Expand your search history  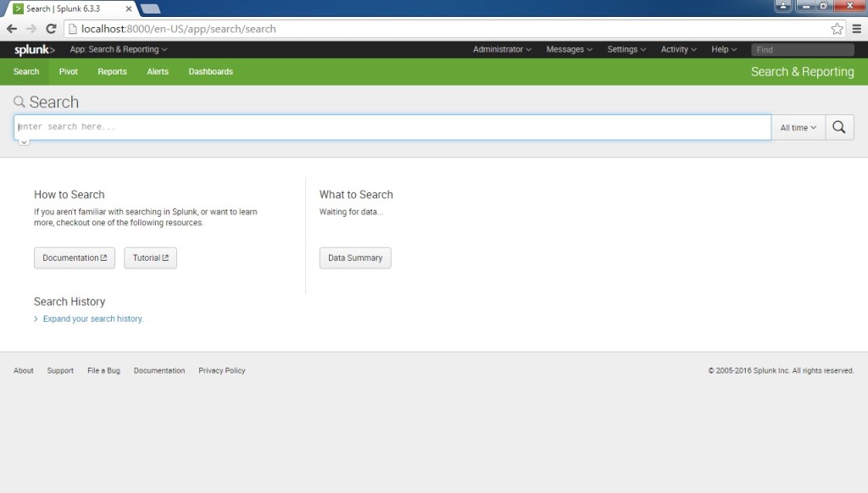(92, 319)
